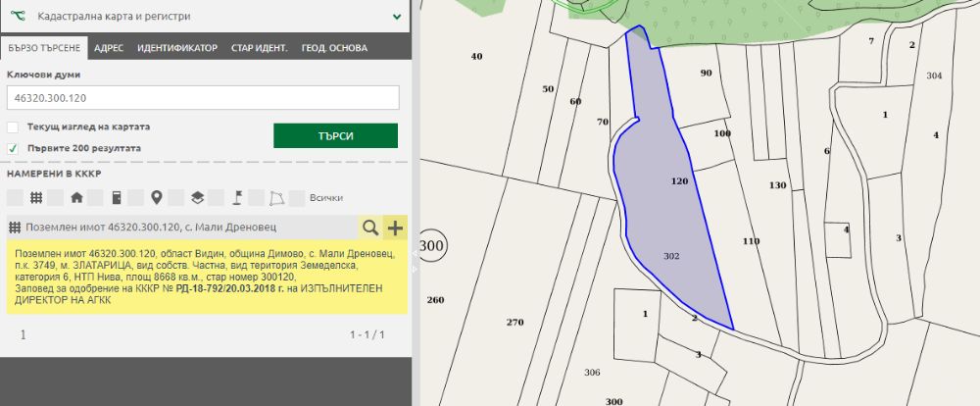Click map label 302 inside highlighted parcel
Viewport: 980px width, 406px height.
(x=671, y=256)
